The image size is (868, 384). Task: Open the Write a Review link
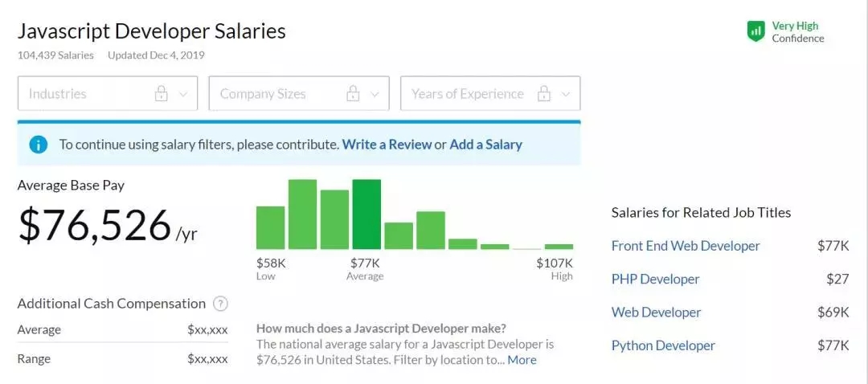coord(386,145)
